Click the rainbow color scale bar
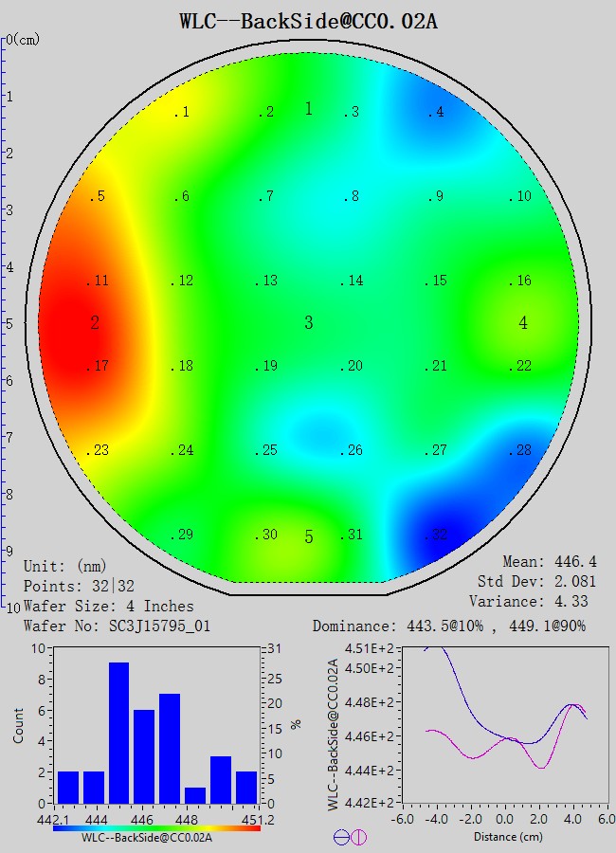This screenshot has width=616, height=853. click(x=157, y=827)
